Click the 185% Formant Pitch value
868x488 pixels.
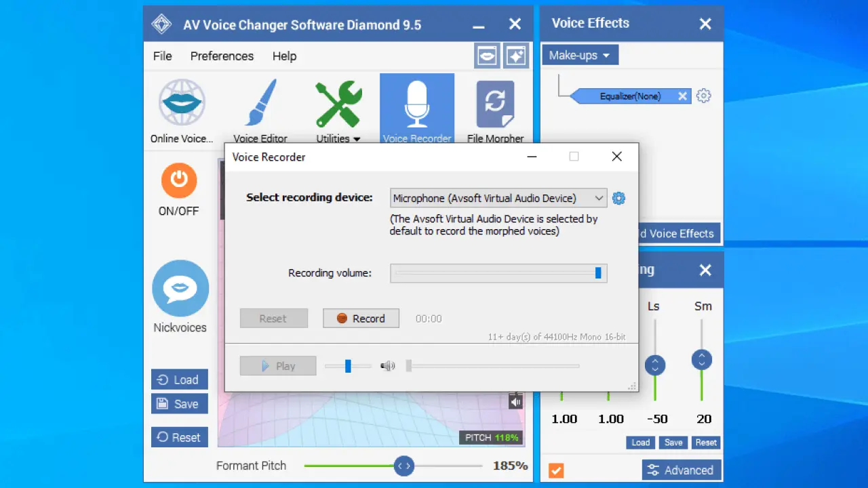[511, 466]
